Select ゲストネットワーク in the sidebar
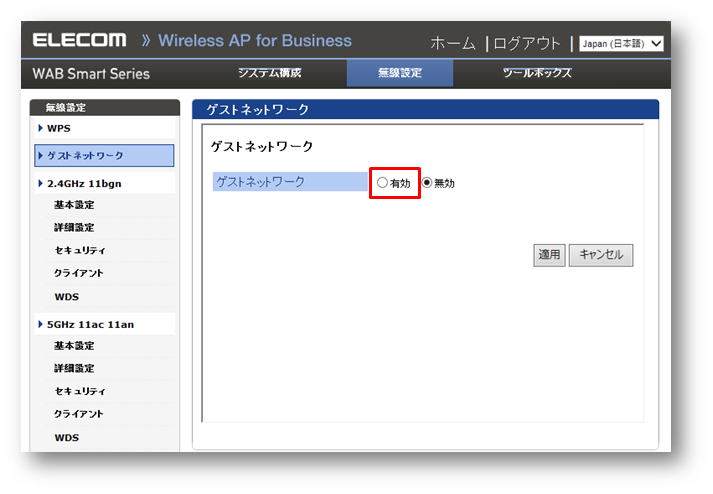The width and height of the screenshot is (713, 494). coord(104,156)
